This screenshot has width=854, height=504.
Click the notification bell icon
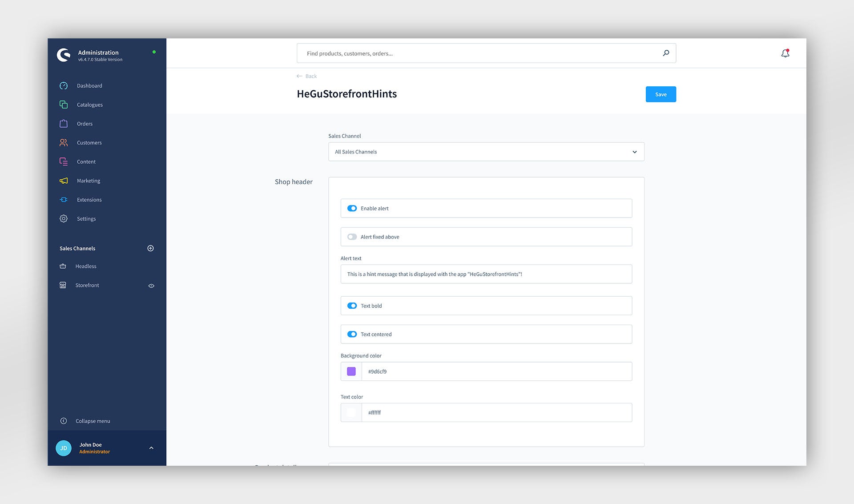click(785, 53)
